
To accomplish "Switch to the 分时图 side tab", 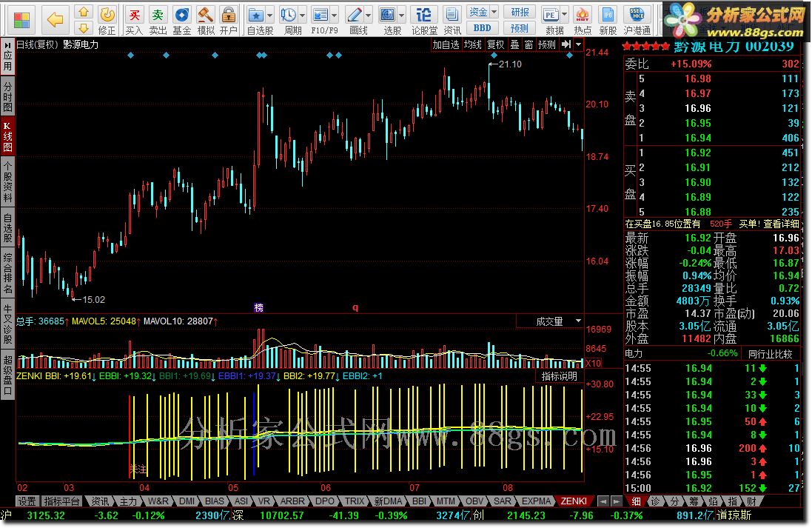I will coord(7,96).
